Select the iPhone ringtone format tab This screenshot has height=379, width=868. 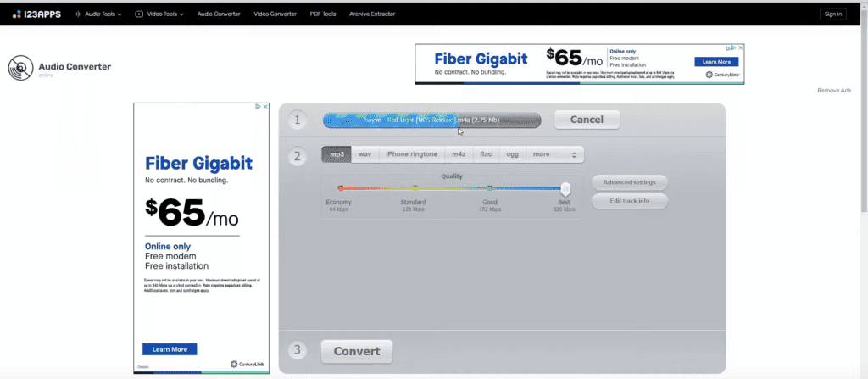point(411,154)
